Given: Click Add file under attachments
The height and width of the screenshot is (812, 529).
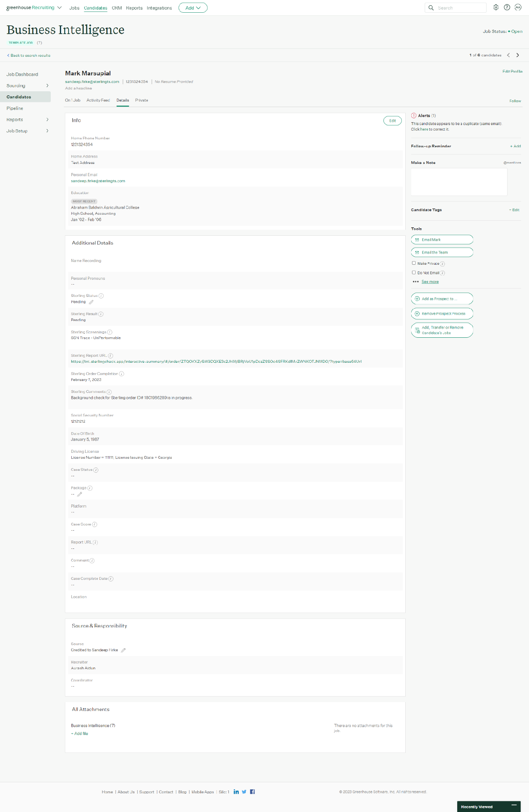Looking at the screenshot, I should click(x=80, y=734).
